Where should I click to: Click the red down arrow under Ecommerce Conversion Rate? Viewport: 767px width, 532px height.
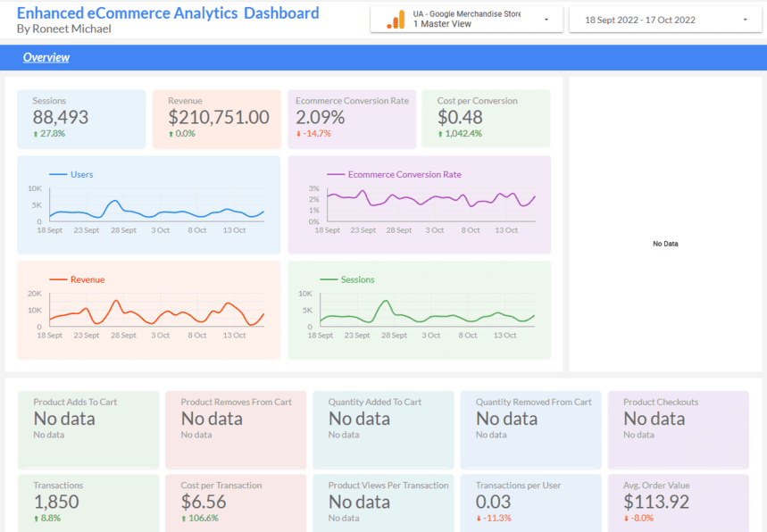coord(299,134)
